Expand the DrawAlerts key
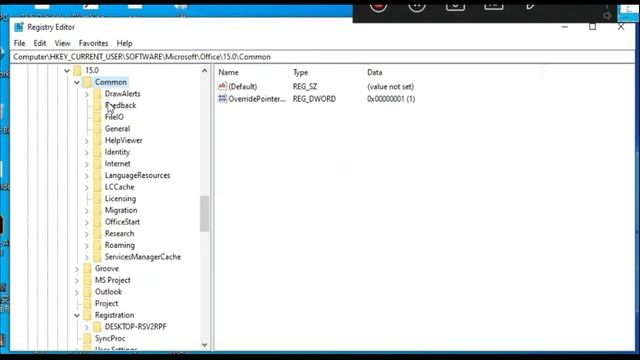 (87, 94)
